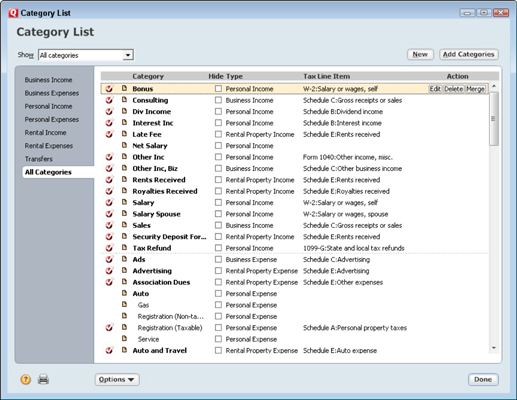Click the Help question mark icon
This screenshot has height=400, width=517.
[x=26, y=379]
